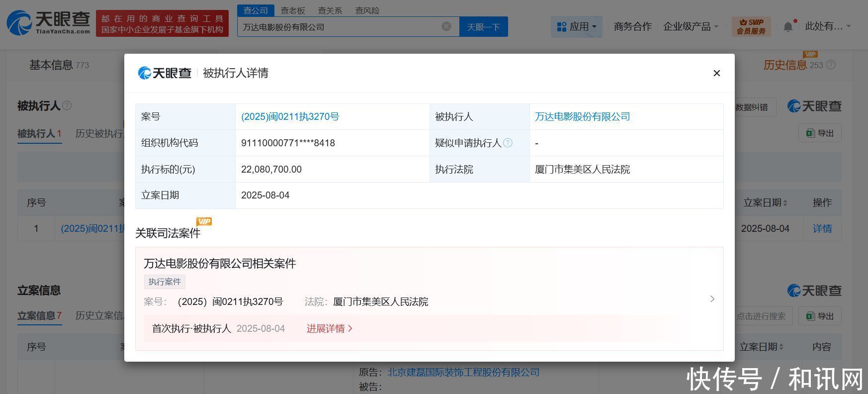Click 导出 button in 被执行人 section
The image size is (868, 394).
pyautogui.click(x=820, y=133)
